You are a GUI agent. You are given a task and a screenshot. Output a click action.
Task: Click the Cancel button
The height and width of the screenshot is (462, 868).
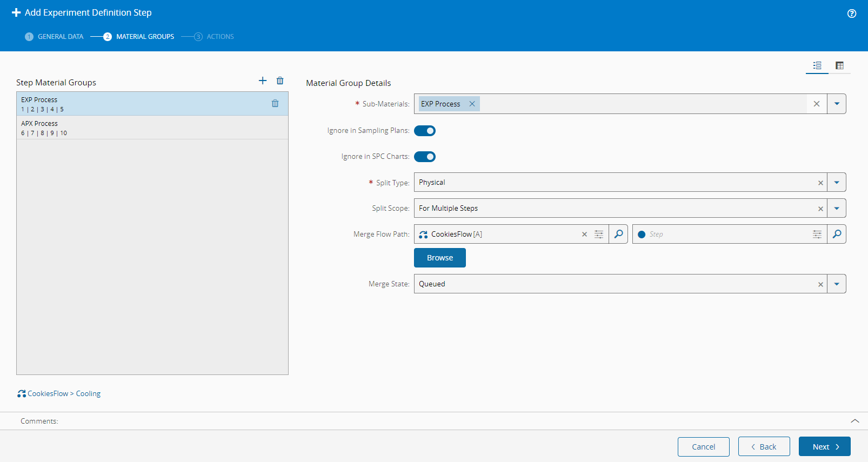[704, 447]
